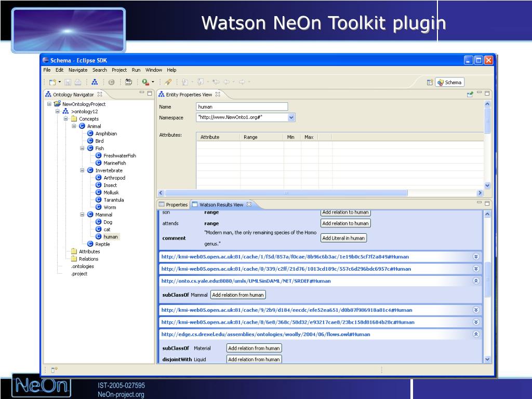Click the toolbar icon left of the Run icon
The image size is (532, 399).
[129, 82]
